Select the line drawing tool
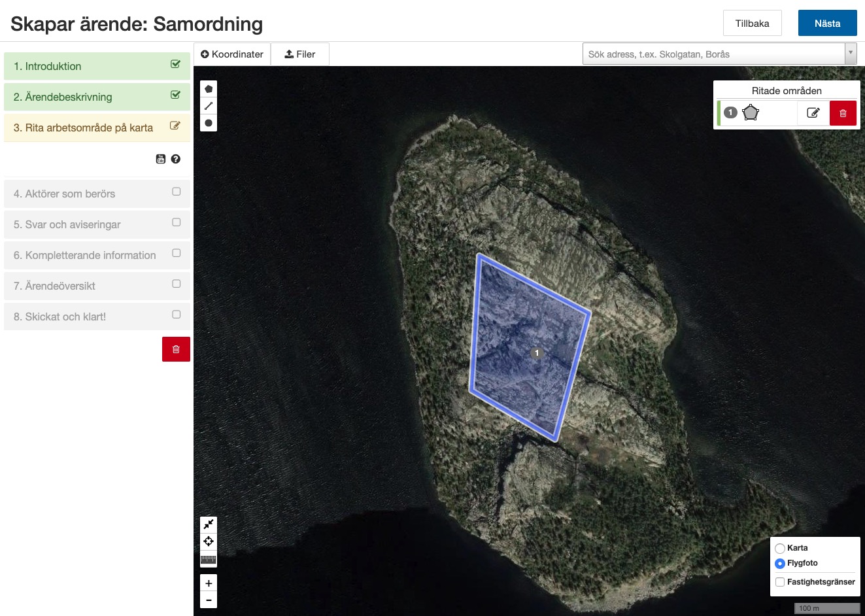 click(x=208, y=105)
